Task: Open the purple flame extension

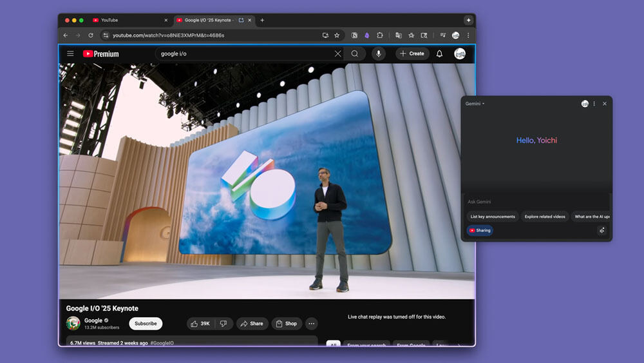Action: tap(367, 35)
